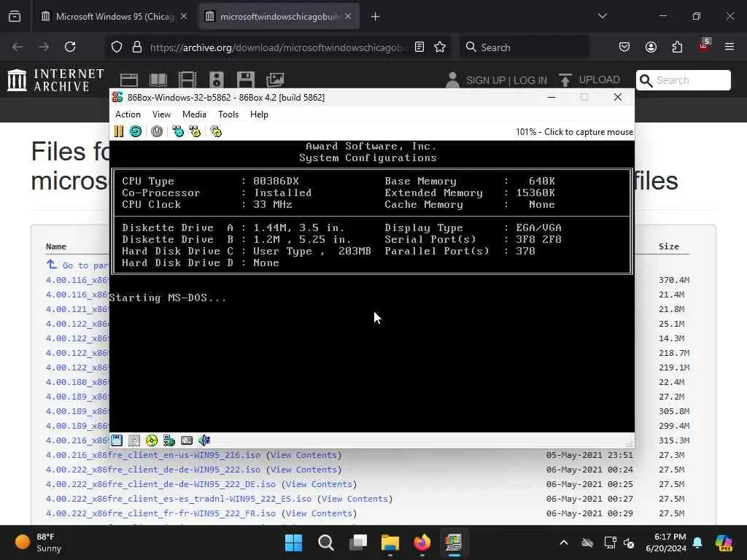Click LOG IN link on Internet Archive
Screen dimensions: 747x560
[x=530, y=80]
